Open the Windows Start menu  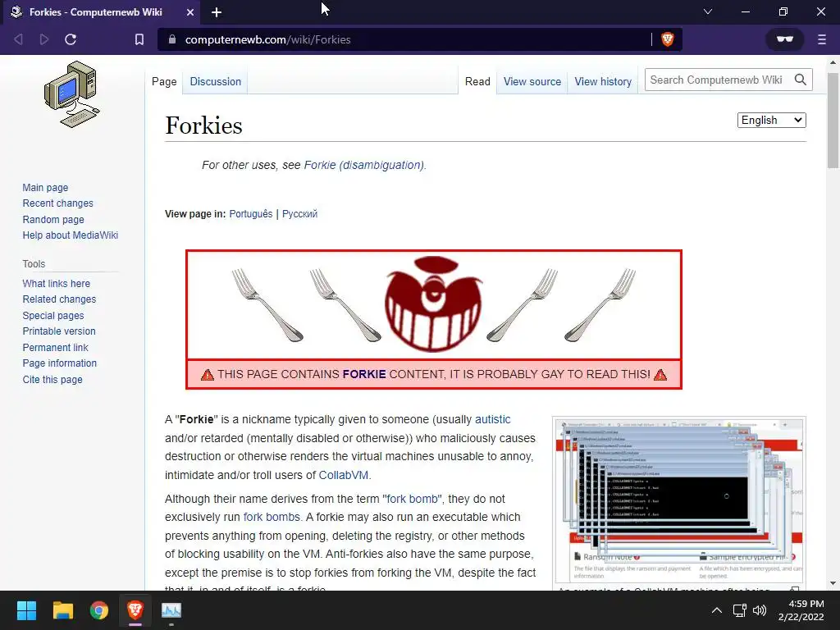26,610
